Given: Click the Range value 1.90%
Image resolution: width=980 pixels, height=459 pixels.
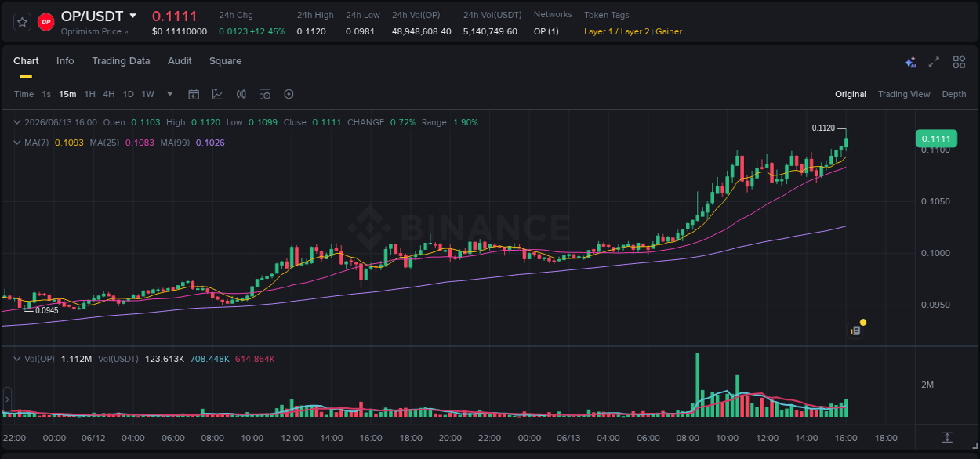Looking at the screenshot, I should [x=465, y=122].
